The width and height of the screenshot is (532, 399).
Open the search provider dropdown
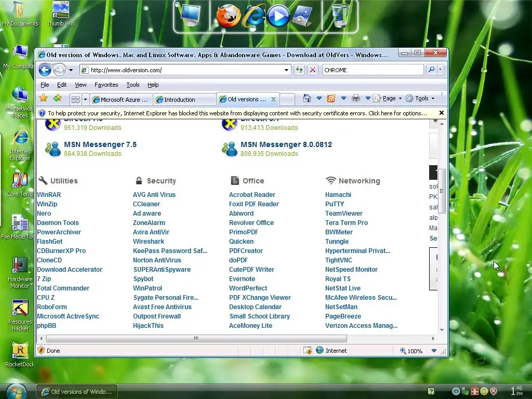pos(441,70)
